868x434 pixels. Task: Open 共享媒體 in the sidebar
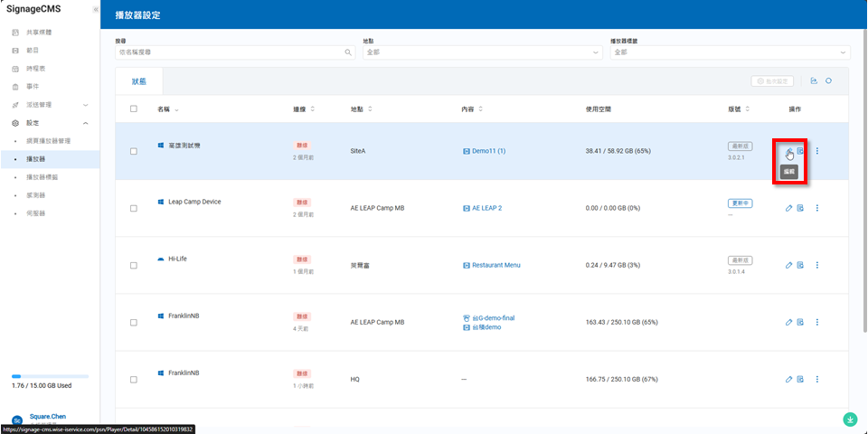(38, 32)
